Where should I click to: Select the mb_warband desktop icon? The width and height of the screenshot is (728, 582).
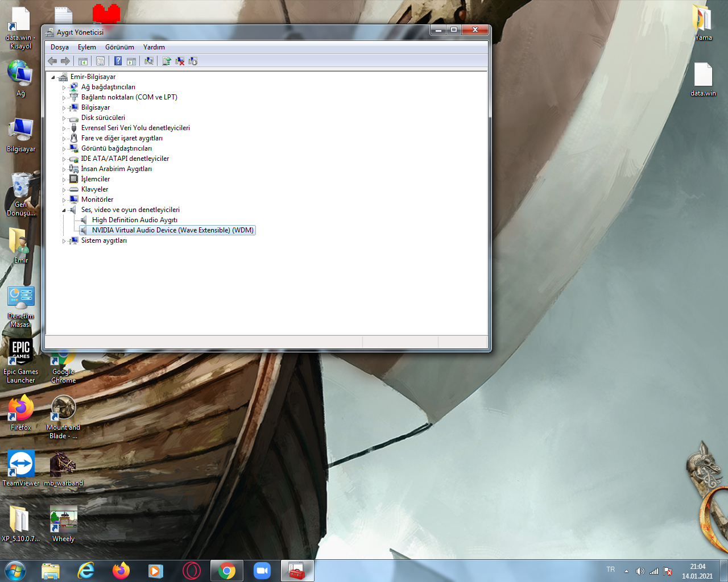tap(64, 468)
